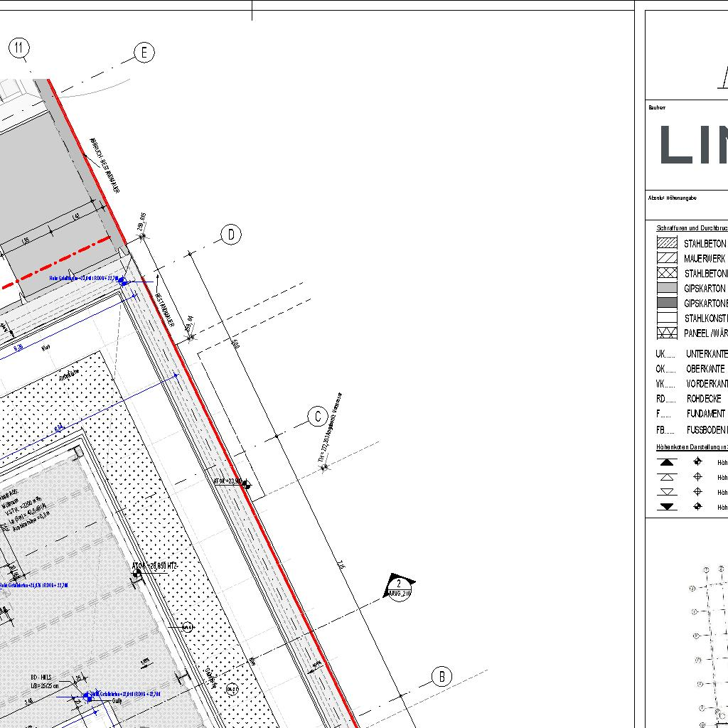Click the filled upward triangle height symbol
This screenshot has height=728, width=728.
coord(667,462)
